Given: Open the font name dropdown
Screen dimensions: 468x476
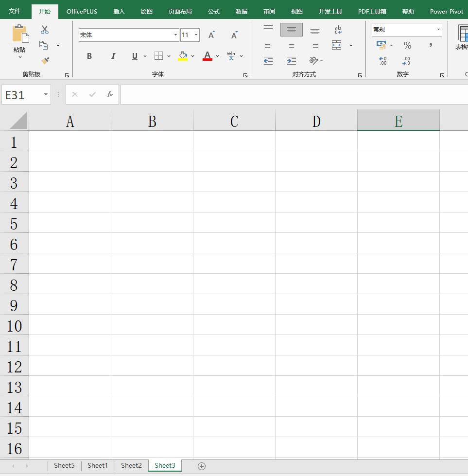Looking at the screenshot, I should (x=175, y=35).
